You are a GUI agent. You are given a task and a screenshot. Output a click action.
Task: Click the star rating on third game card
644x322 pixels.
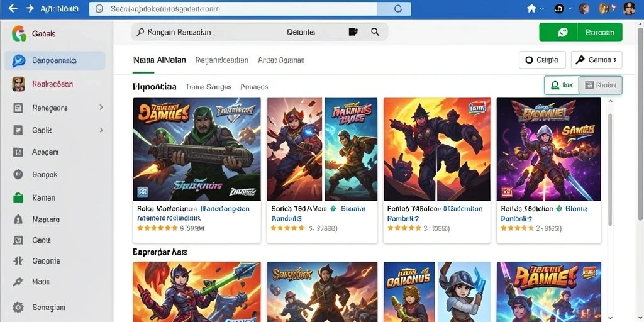coord(406,228)
